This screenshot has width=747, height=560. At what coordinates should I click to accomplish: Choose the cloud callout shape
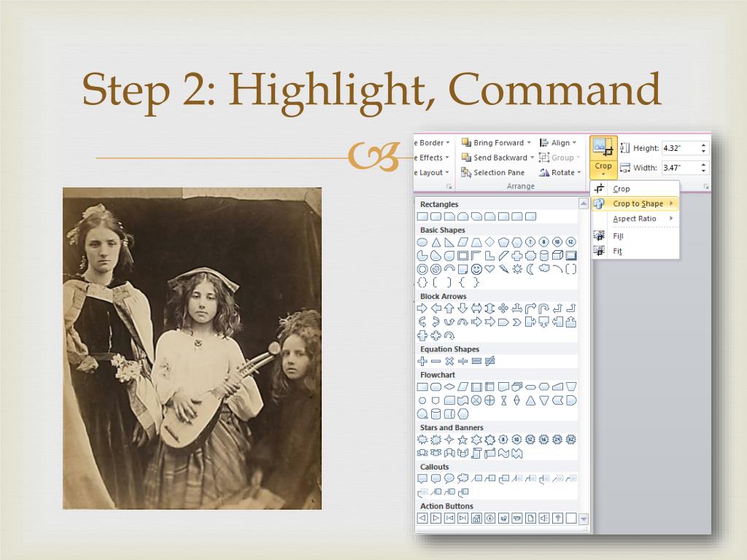pos(462,479)
